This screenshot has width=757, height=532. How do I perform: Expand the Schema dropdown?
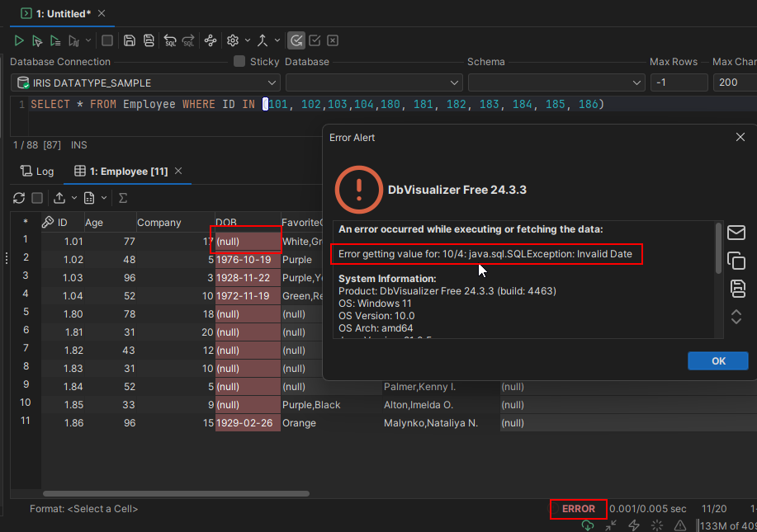(x=556, y=83)
